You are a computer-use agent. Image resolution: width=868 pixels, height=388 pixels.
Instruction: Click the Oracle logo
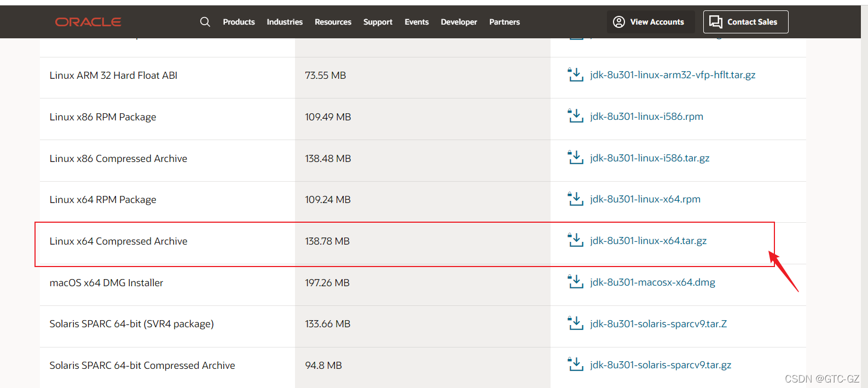click(x=88, y=22)
